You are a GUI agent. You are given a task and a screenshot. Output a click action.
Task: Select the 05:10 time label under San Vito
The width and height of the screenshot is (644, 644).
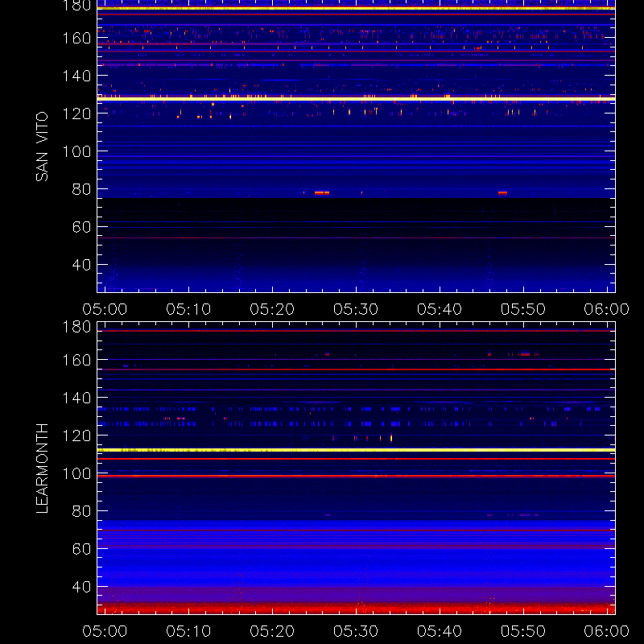188,309
